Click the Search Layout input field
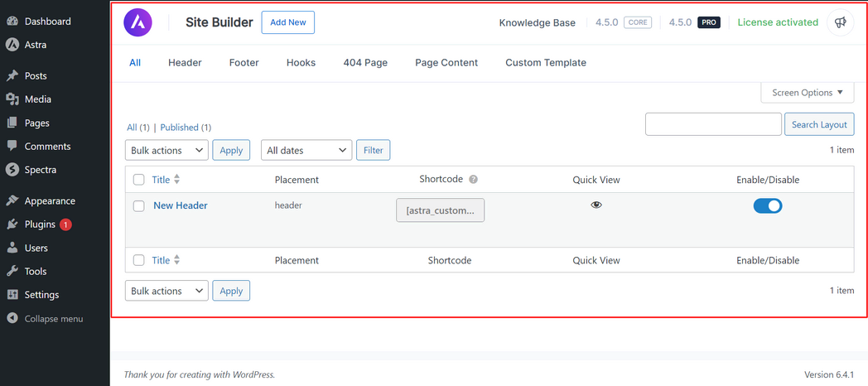This screenshot has width=868, height=386. [x=713, y=124]
